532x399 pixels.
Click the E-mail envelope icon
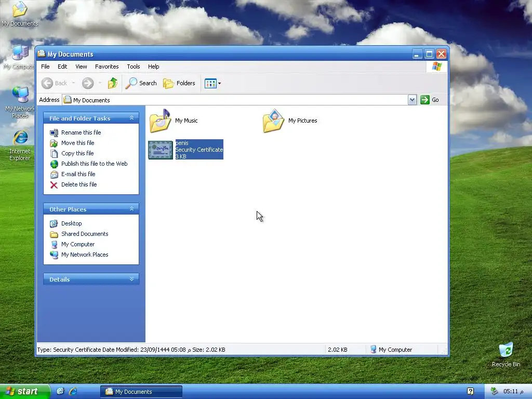pyautogui.click(x=54, y=175)
